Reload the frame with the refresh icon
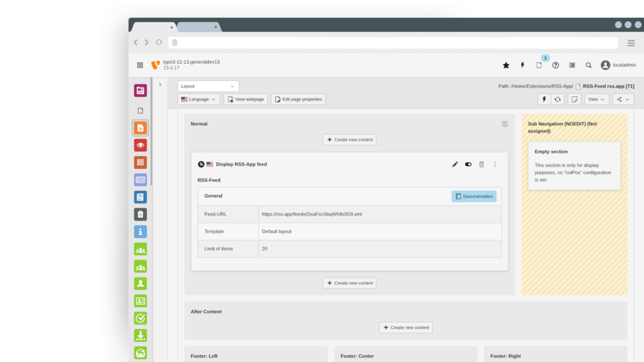The width and height of the screenshot is (644, 362). [x=558, y=99]
